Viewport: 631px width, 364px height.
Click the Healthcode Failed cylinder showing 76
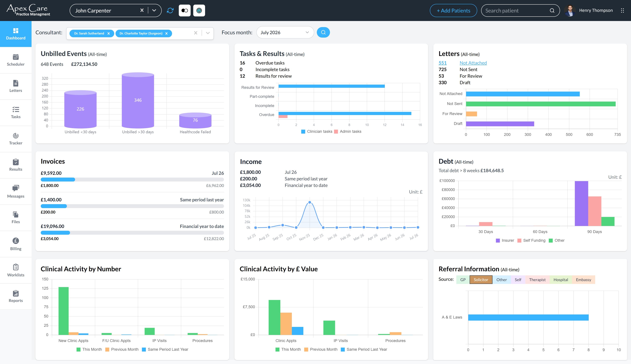point(195,120)
